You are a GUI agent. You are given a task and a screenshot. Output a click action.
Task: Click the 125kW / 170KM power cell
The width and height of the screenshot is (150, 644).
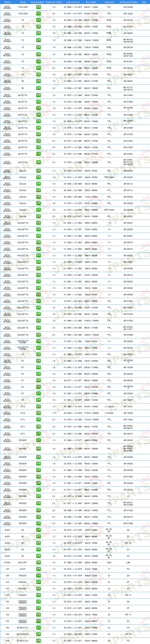point(91,335)
